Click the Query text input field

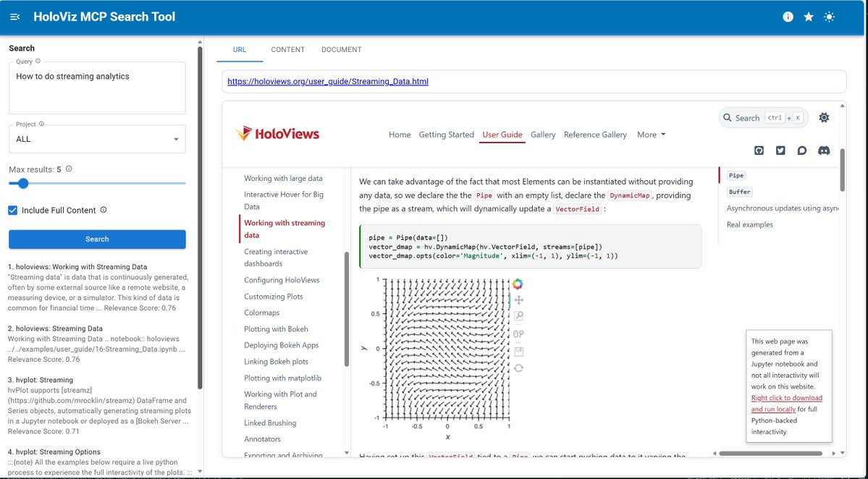tap(97, 88)
